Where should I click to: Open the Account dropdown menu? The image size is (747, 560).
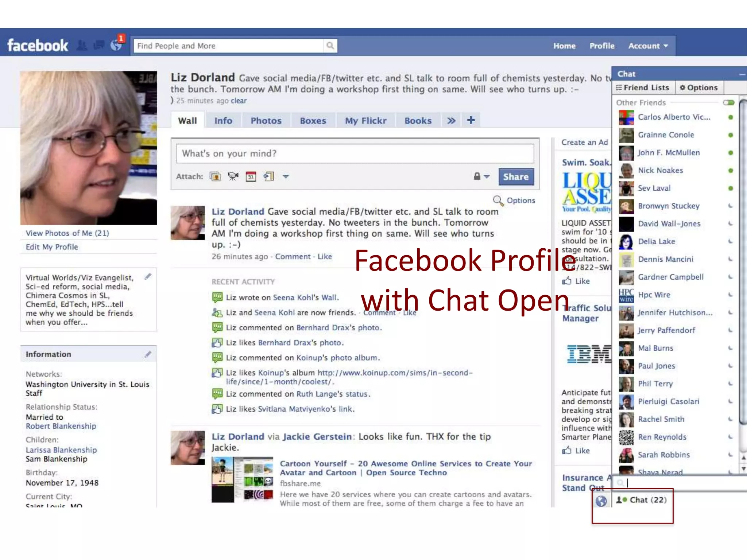coord(648,46)
